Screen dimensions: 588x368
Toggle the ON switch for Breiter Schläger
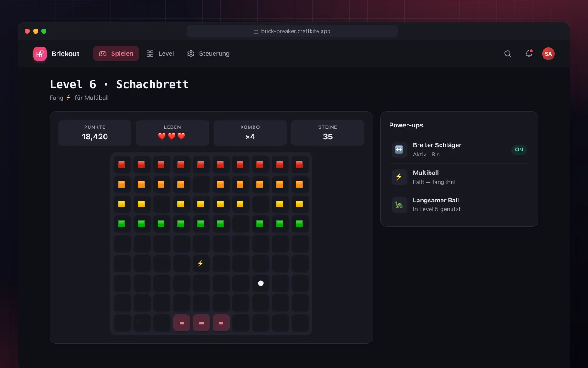[519, 149]
